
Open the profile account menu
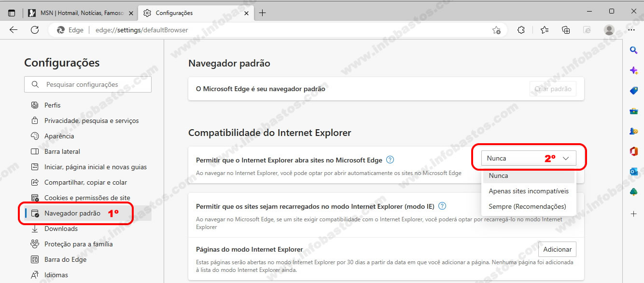[x=609, y=30]
